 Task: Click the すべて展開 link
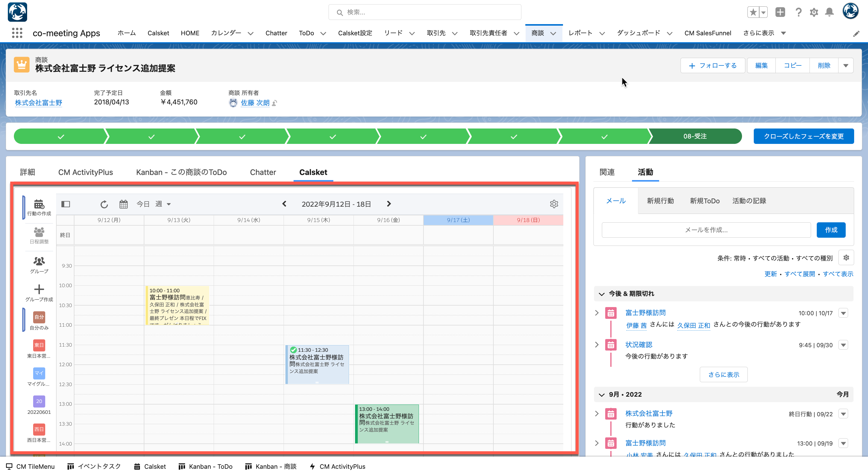800,274
